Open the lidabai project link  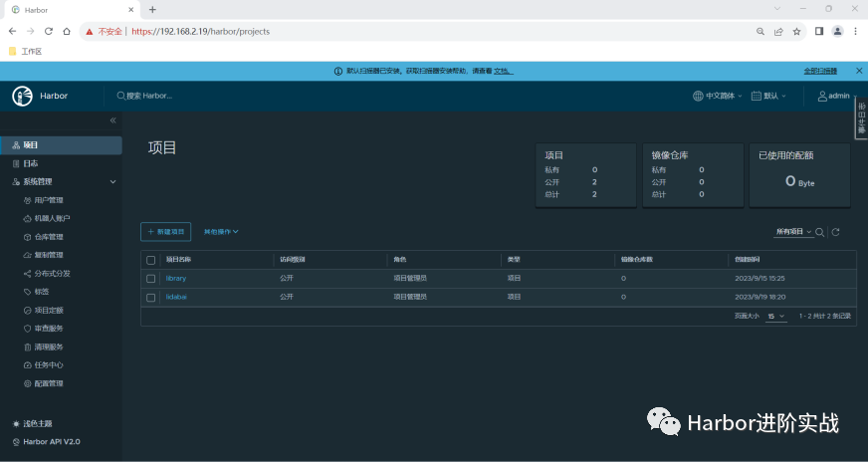[176, 297]
